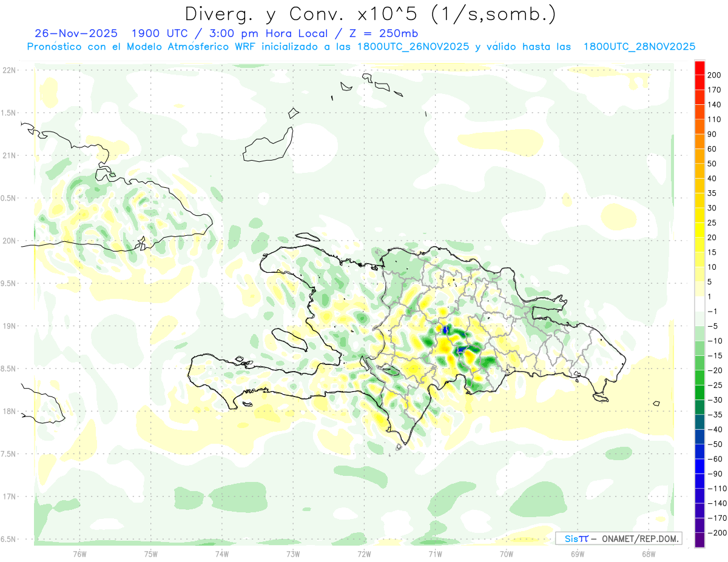Click the "1.5N" axis label

[8, 113]
